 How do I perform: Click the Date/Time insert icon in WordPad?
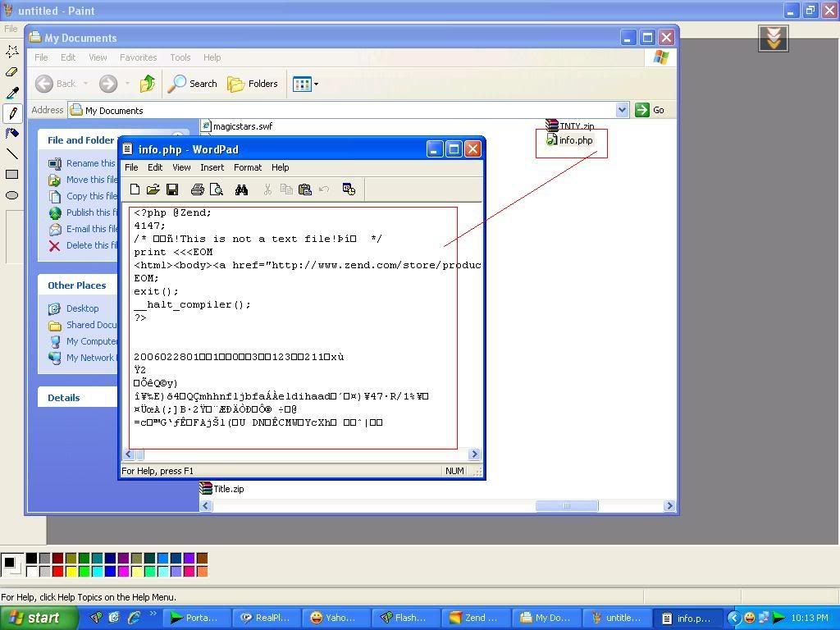(x=349, y=189)
